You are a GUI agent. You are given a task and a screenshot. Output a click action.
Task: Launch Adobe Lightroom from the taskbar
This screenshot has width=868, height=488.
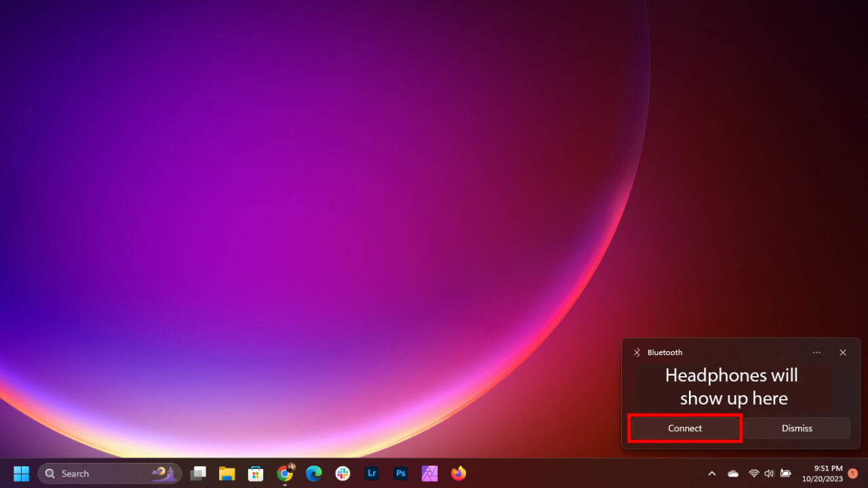click(x=372, y=473)
